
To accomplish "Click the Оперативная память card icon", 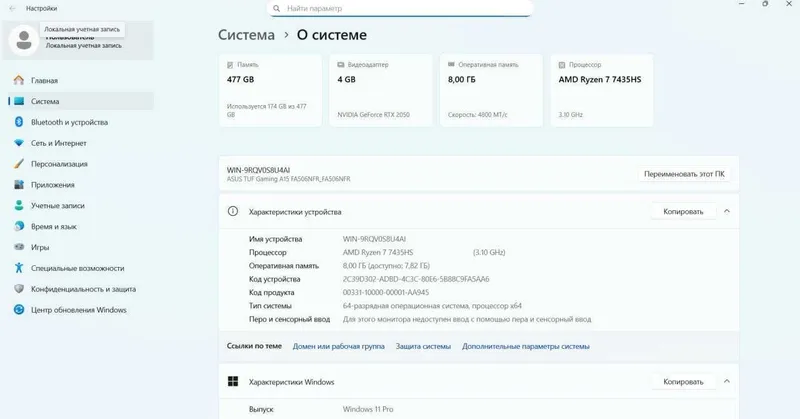I will point(451,64).
